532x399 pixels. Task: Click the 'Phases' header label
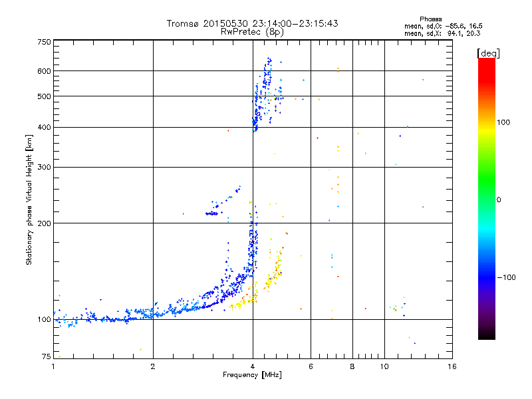point(430,19)
